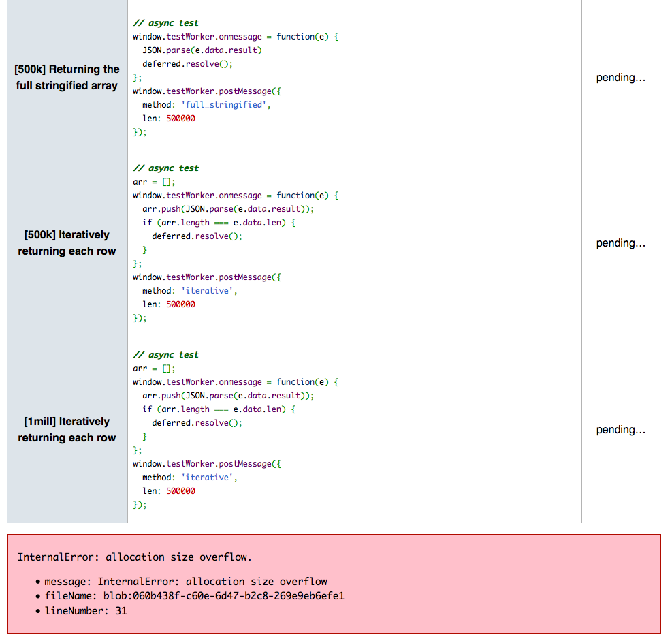Viewport: 672px width, 641px height.
Task: Click 'arr = [];' in 500k iterative code
Action: [154, 182]
